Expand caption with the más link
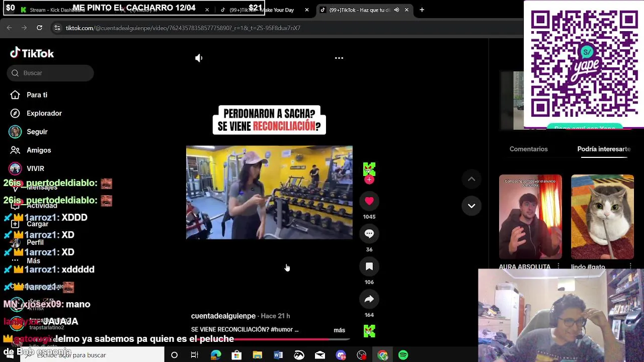Image resolution: width=644 pixels, height=362 pixels. pyautogui.click(x=339, y=330)
